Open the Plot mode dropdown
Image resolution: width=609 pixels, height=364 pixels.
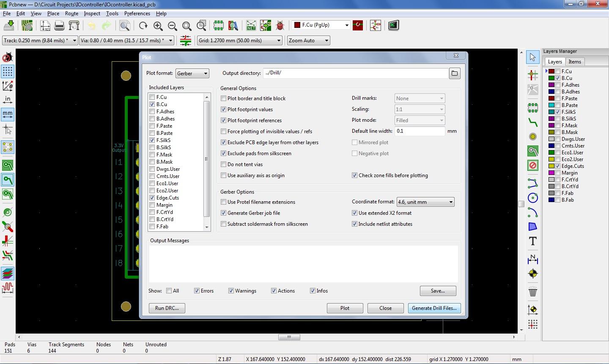pyautogui.click(x=420, y=120)
